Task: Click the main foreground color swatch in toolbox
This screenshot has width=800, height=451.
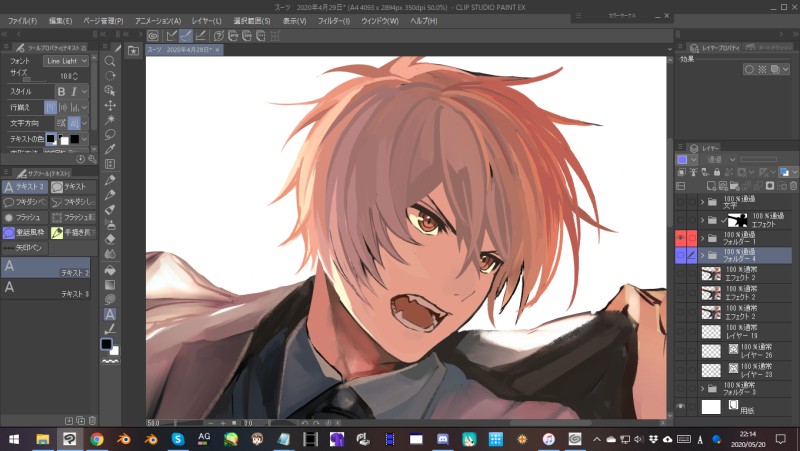Action: click(106, 344)
